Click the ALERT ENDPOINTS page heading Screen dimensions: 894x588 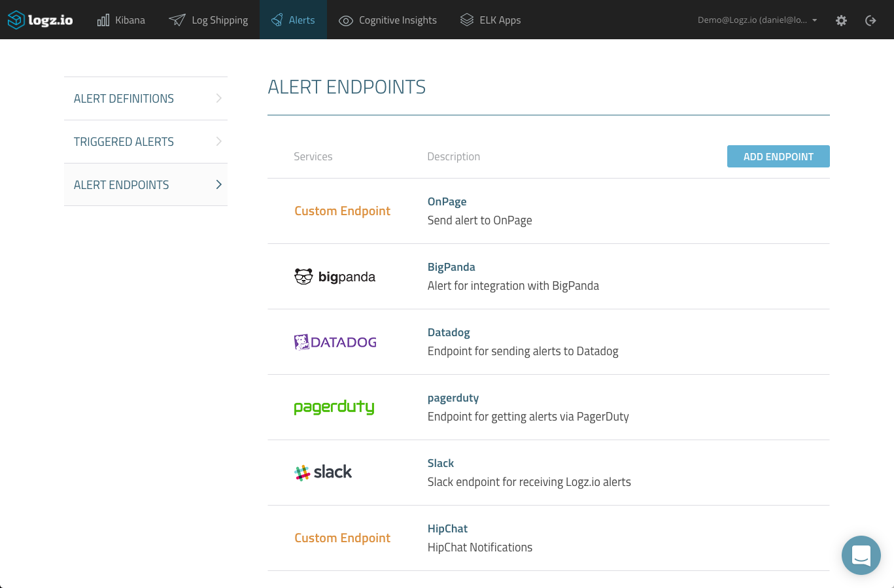(347, 87)
